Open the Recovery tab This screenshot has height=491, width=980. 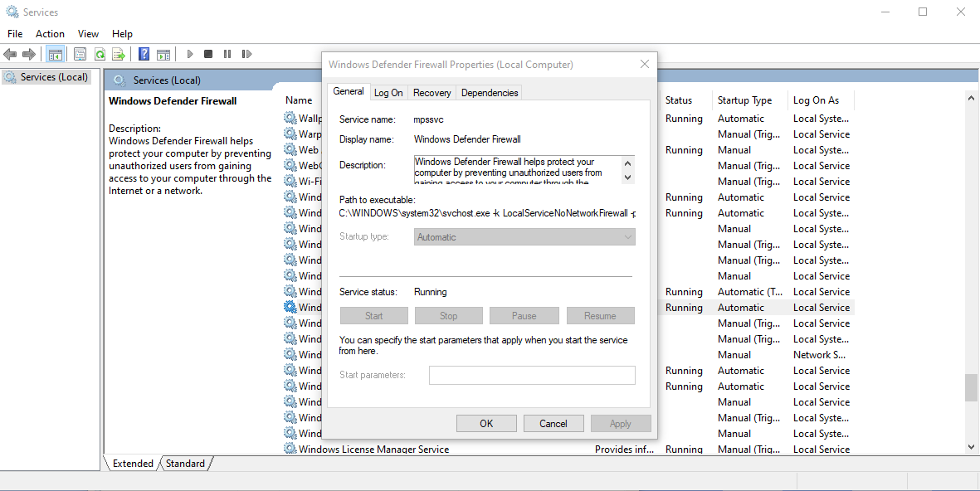[x=431, y=93]
